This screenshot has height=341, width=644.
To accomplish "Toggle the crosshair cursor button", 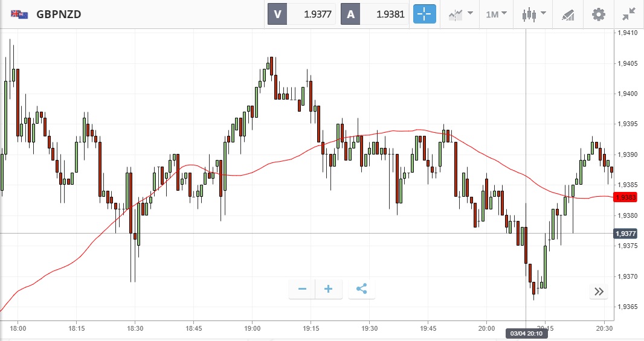I will [x=425, y=14].
